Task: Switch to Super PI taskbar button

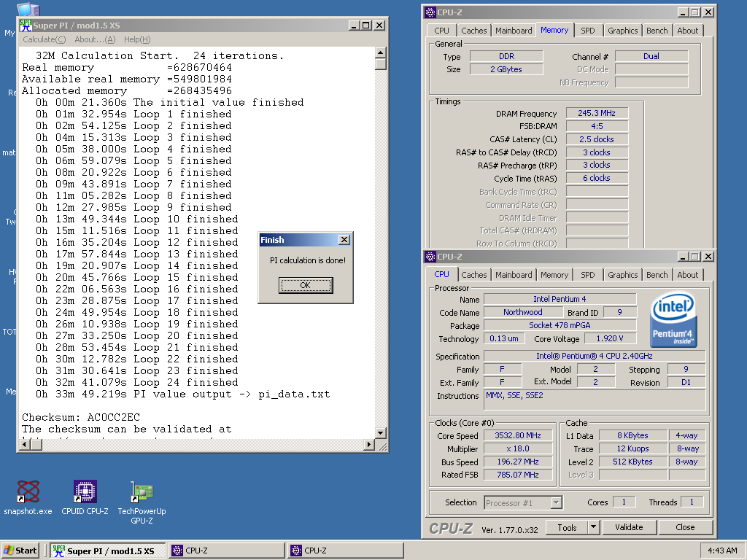Action: point(108,551)
